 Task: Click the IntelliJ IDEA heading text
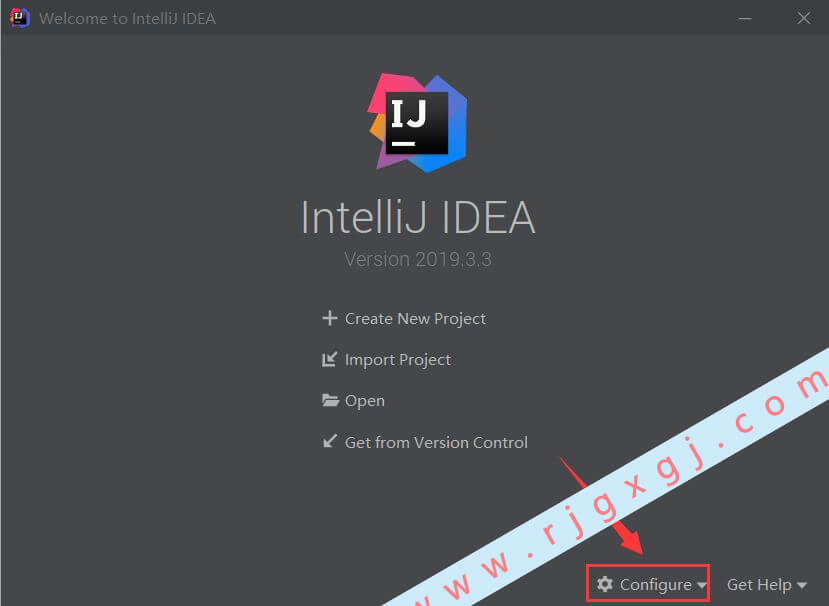tap(417, 218)
